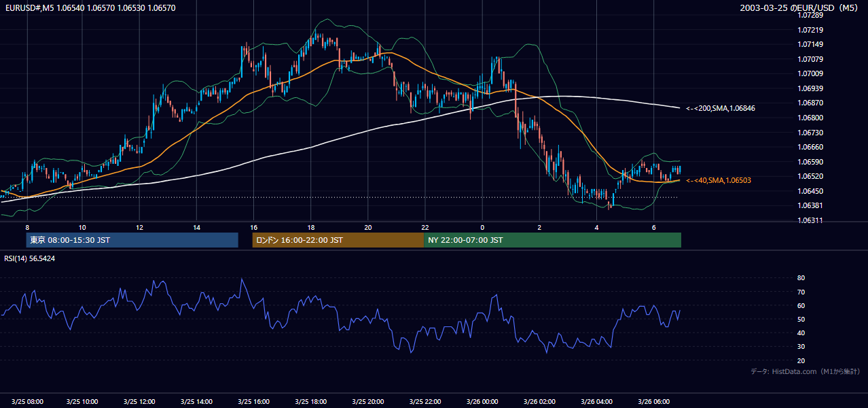Click price axis value 1.06590
This screenshot has width=868, height=408.
click(x=810, y=162)
